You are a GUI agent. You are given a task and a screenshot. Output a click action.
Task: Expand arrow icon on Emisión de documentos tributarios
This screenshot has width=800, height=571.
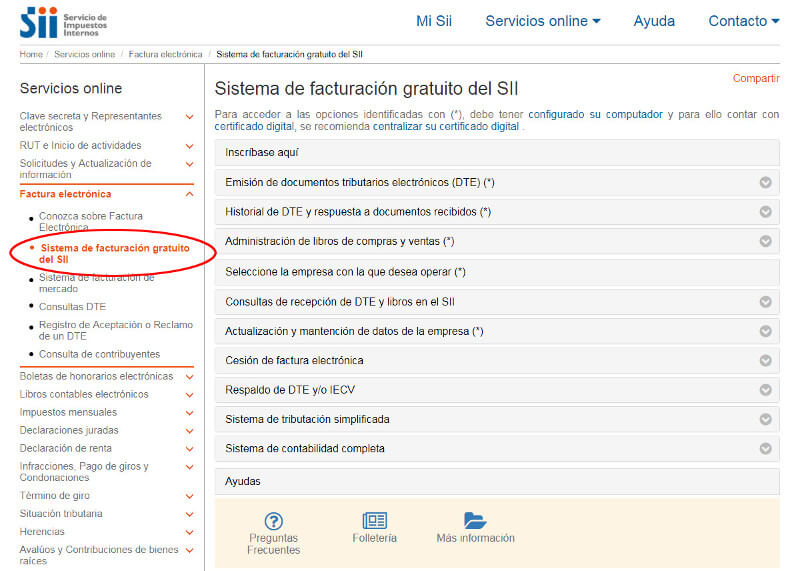[x=766, y=182]
